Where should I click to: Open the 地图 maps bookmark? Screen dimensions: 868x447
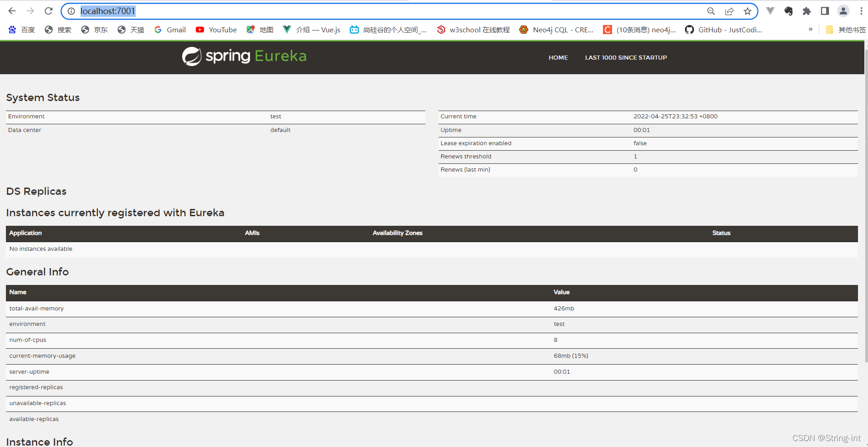pyautogui.click(x=260, y=30)
